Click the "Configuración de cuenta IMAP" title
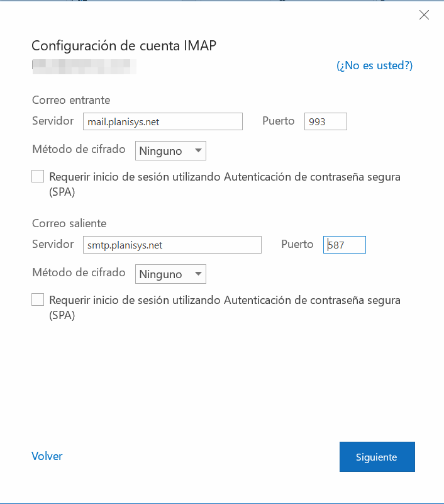The height and width of the screenshot is (504, 444). pyautogui.click(x=124, y=46)
